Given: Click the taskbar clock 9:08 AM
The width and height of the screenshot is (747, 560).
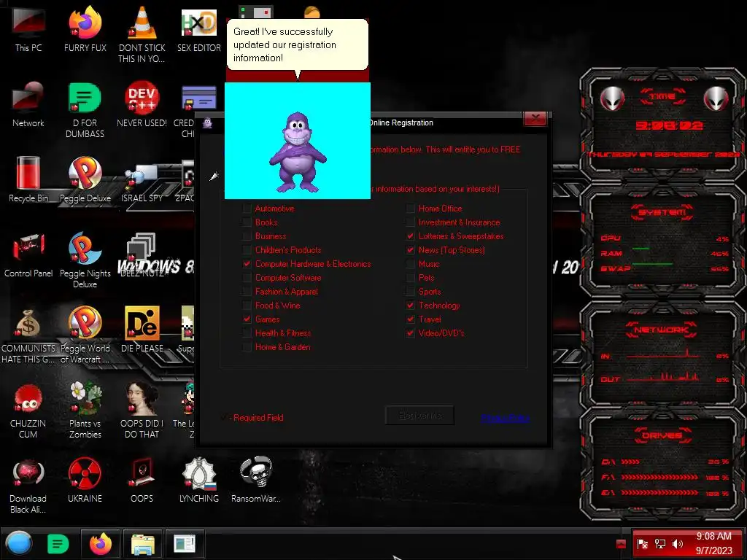Looking at the screenshot, I should [x=713, y=536].
